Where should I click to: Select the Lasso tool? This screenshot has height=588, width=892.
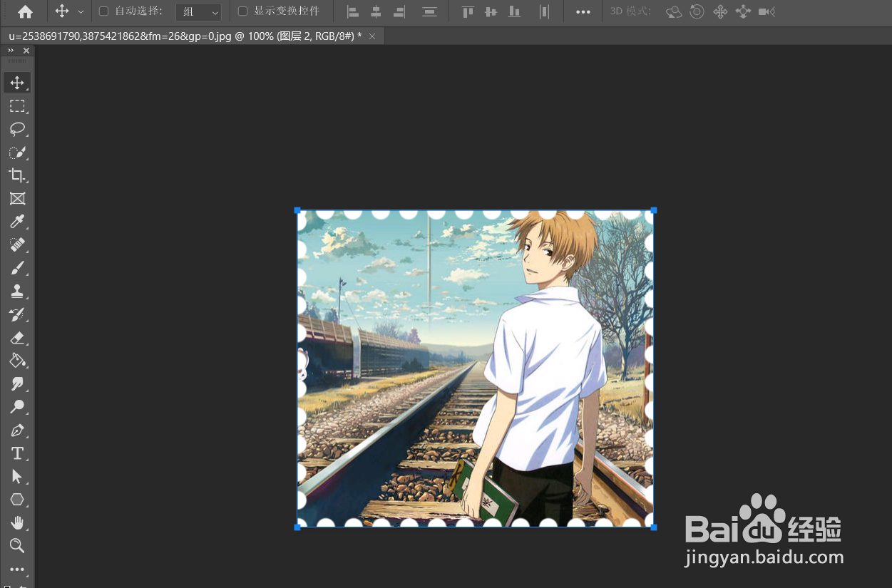click(17, 129)
